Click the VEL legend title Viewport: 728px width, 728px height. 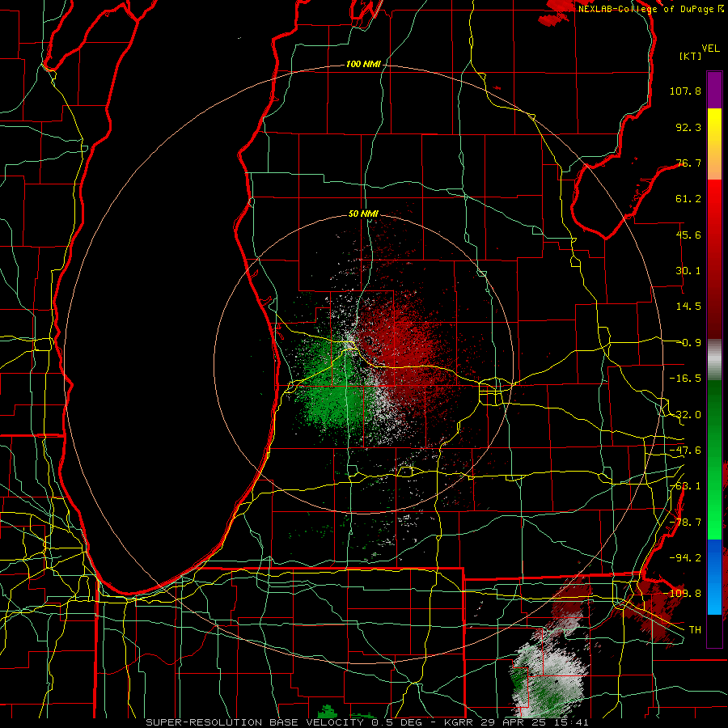click(710, 49)
